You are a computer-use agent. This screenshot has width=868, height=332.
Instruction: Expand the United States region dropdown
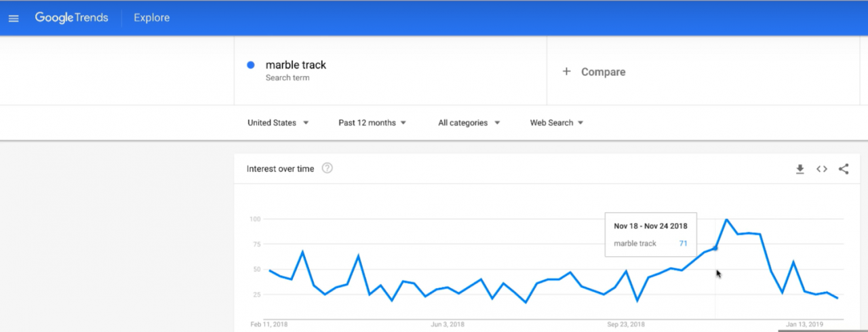click(278, 123)
